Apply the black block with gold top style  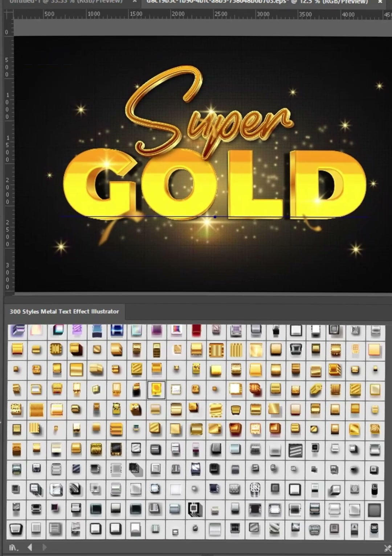[x=136, y=390]
